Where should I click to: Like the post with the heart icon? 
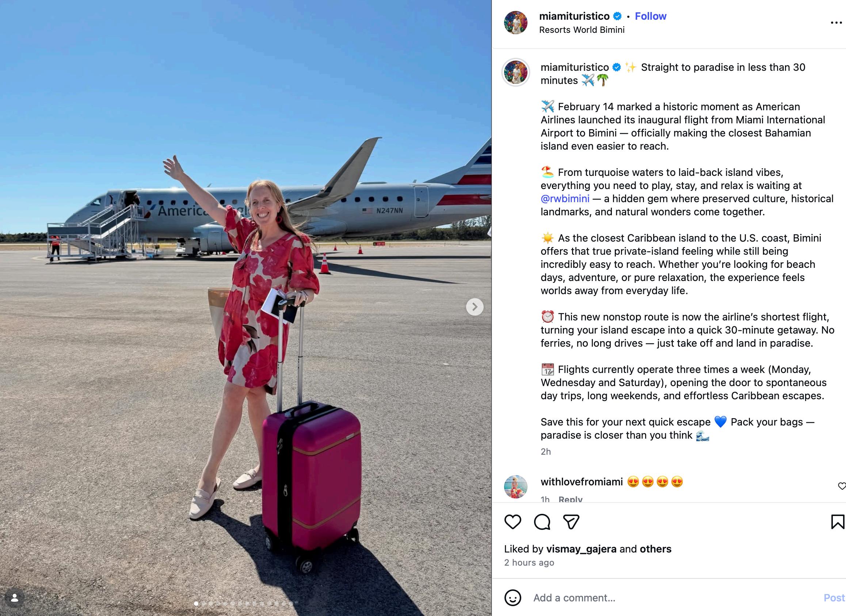tap(512, 521)
